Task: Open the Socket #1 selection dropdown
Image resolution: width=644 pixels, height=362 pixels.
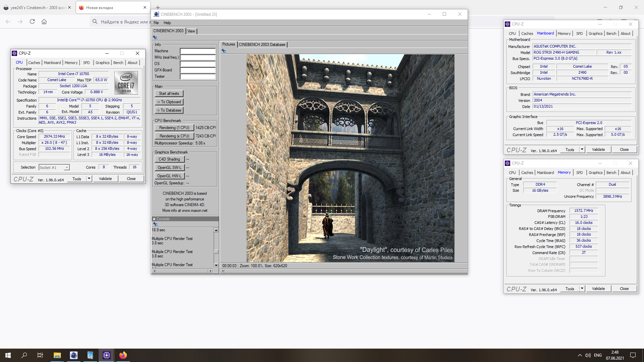Action: pos(67,168)
